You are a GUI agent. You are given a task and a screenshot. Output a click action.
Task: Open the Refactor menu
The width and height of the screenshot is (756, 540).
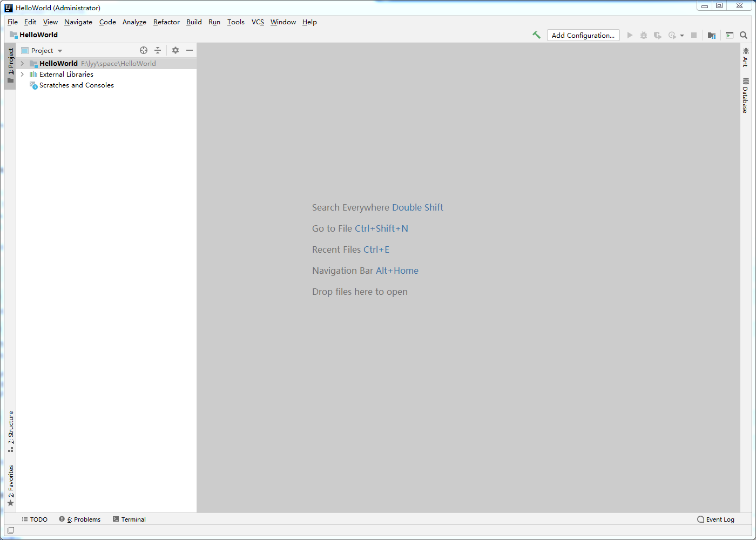[x=166, y=22]
